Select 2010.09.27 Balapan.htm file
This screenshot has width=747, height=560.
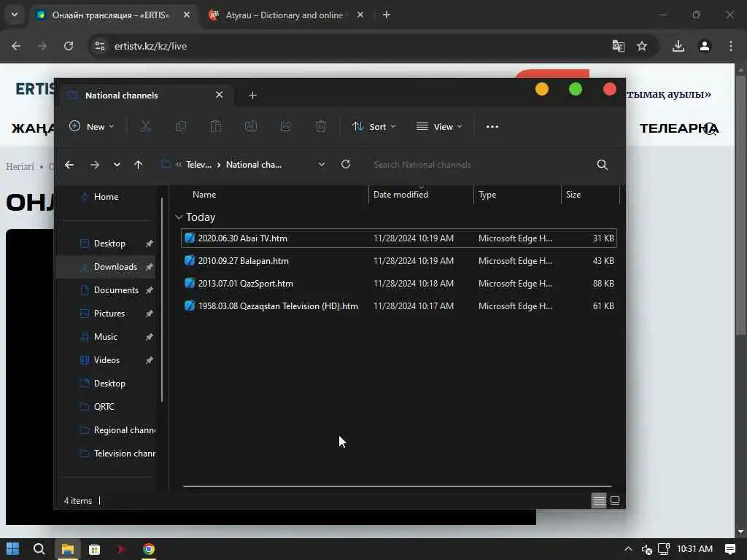(x=399, y=261)
